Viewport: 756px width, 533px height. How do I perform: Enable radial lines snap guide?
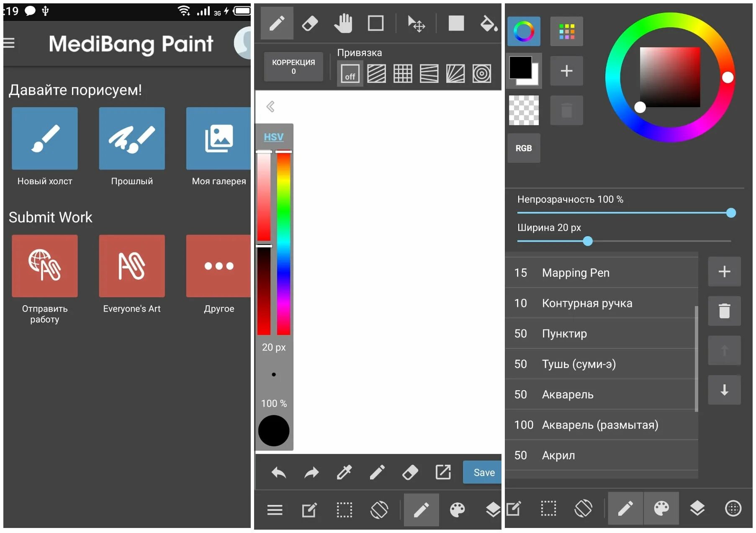click(x=455, y=74)
